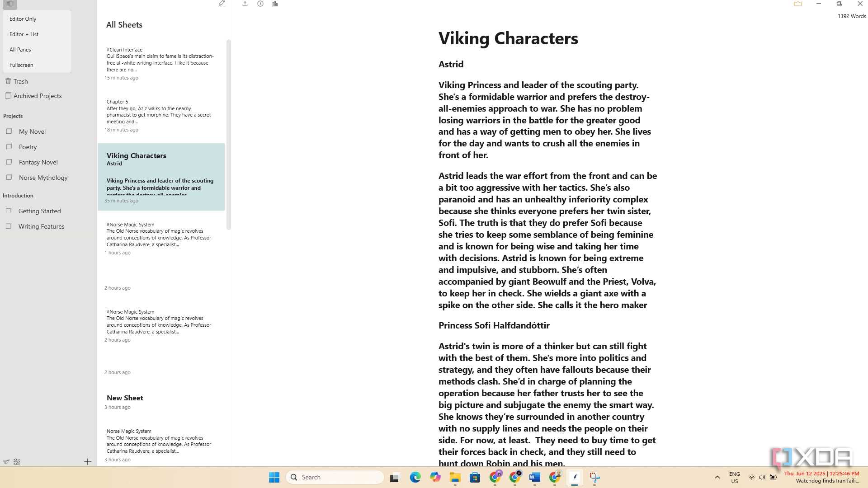Click the pencil new sheet icon

[x=222, y=4]
